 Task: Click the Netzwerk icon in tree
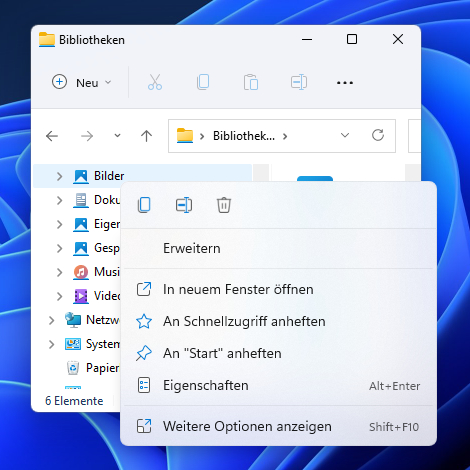click(x=73, y=320)
